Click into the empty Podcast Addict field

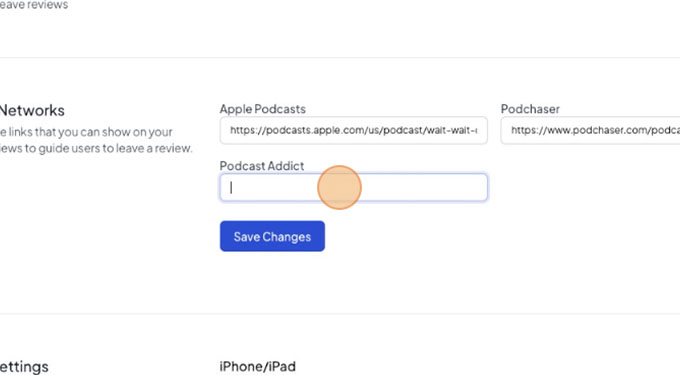point(353,187)
